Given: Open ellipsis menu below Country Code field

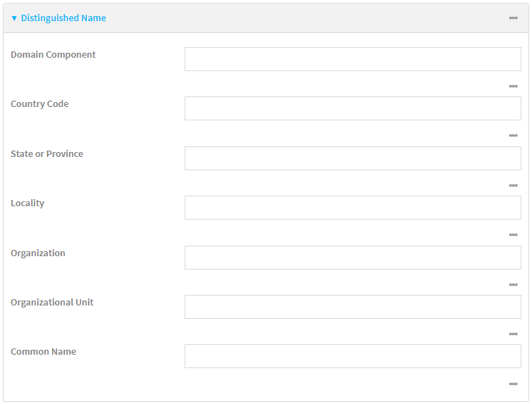Looking at the screenshot, I should (513, 136).
